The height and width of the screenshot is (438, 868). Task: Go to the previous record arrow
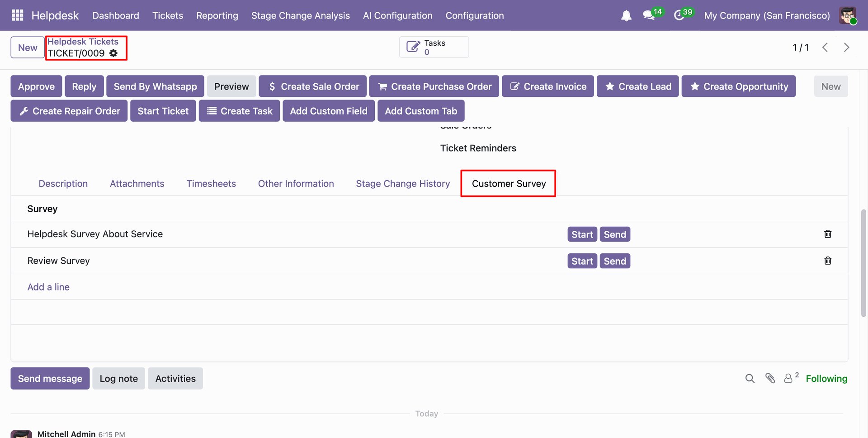(825, 48)
